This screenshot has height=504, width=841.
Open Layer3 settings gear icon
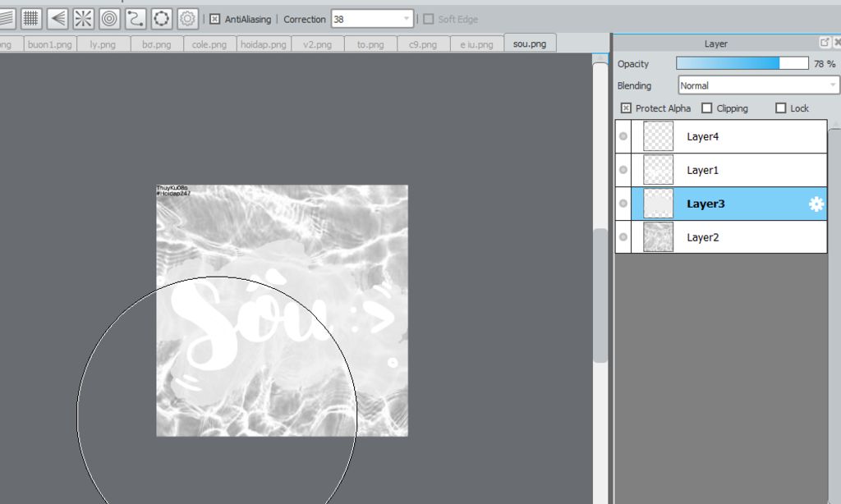pos(816,204)
